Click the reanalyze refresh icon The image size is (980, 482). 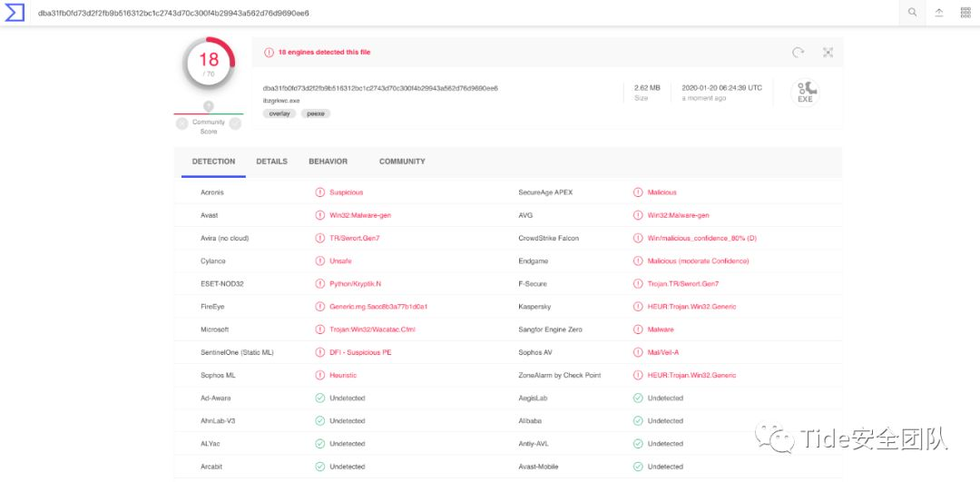798,53
